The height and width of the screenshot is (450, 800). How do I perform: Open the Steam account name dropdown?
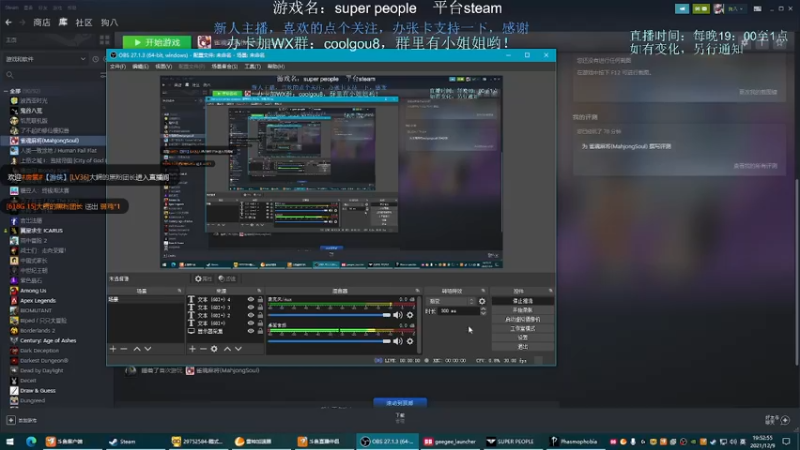pyautogui.click(x=735, y=9)
